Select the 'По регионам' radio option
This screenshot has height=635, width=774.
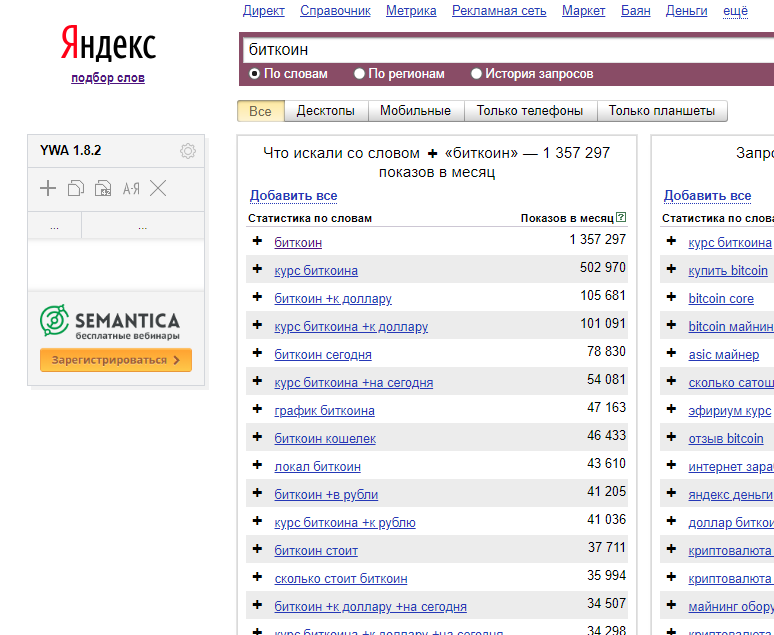(x=360, y=74)
